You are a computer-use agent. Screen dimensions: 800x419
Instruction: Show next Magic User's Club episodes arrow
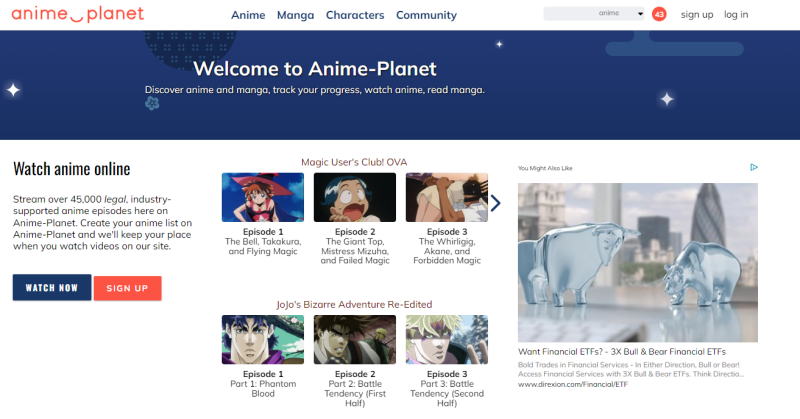coord(495,203)
